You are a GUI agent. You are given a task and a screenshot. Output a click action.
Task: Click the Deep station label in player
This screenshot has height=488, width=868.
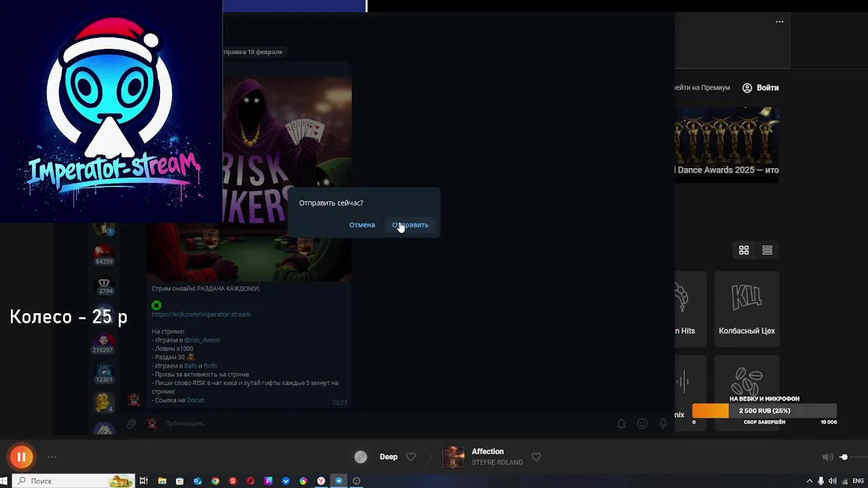[x=389, y=457]
